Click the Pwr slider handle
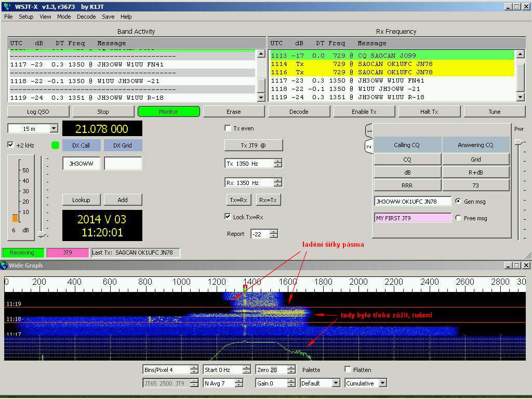Screen dimensions: 532x399 coord(518,142)
